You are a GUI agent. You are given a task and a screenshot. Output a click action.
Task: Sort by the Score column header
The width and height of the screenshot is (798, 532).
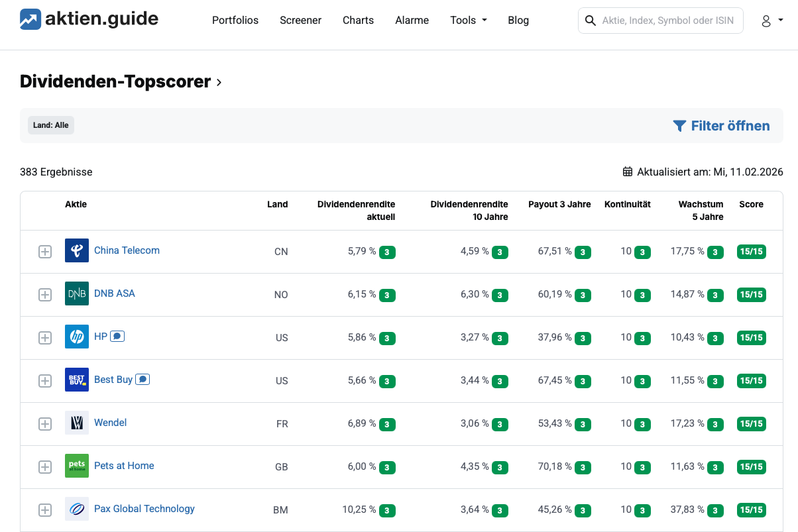[751, 205]
